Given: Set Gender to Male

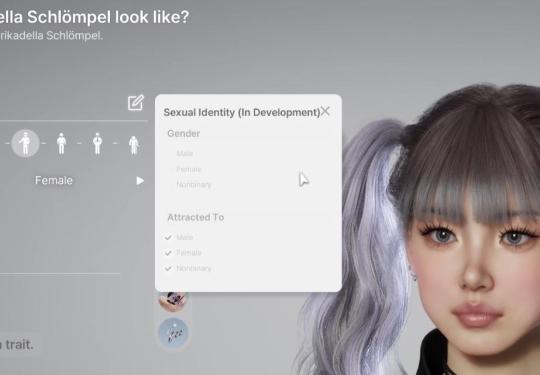Looking at the screenshot, I should pos(185,153).
